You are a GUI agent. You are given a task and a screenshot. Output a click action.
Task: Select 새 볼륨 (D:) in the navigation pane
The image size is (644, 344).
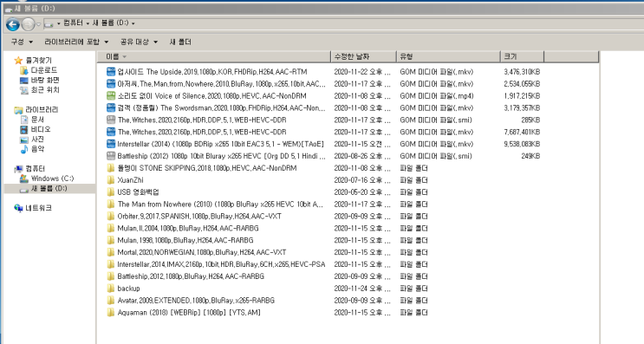[x=49, y=188]
